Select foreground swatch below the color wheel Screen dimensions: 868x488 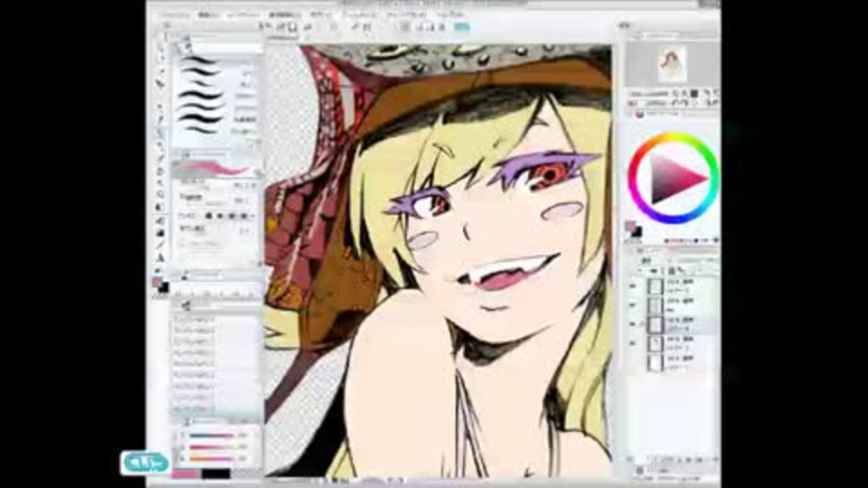tap(630, 226)
